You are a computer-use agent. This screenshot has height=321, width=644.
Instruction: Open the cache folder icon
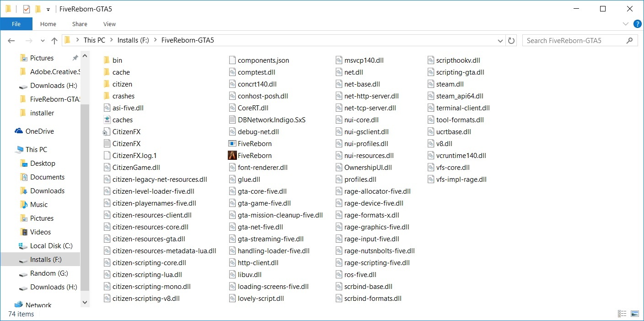tap(107, 72)
